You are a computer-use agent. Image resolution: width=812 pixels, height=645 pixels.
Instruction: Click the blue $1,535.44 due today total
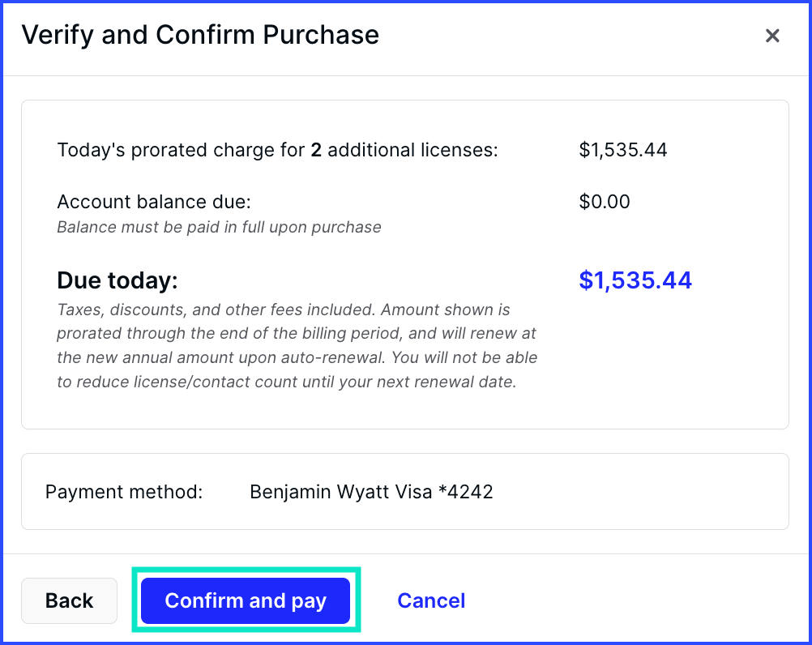point(635,280)
